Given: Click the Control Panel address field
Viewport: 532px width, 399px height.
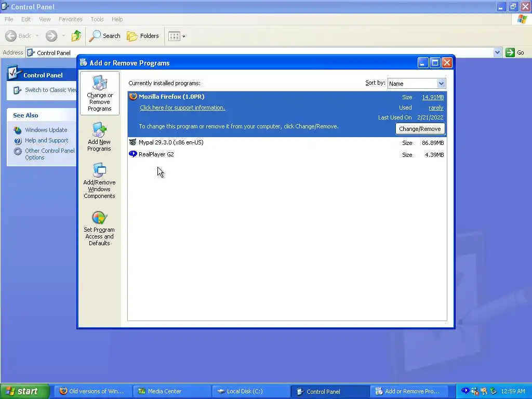Looking at the screenshot, I should (260, 52).
